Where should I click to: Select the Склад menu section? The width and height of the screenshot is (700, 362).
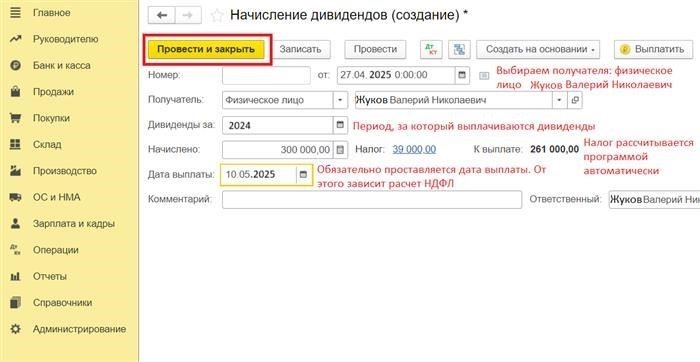click(x=47, y=145)
